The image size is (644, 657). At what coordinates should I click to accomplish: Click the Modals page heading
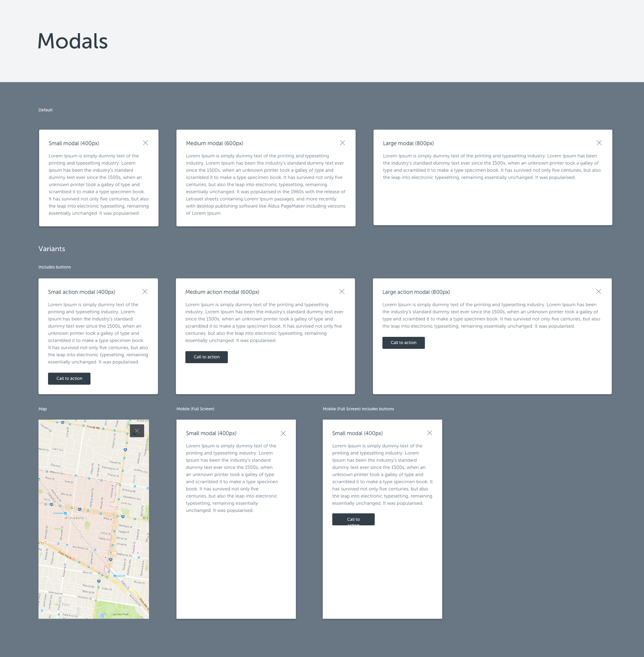[72, 41]
